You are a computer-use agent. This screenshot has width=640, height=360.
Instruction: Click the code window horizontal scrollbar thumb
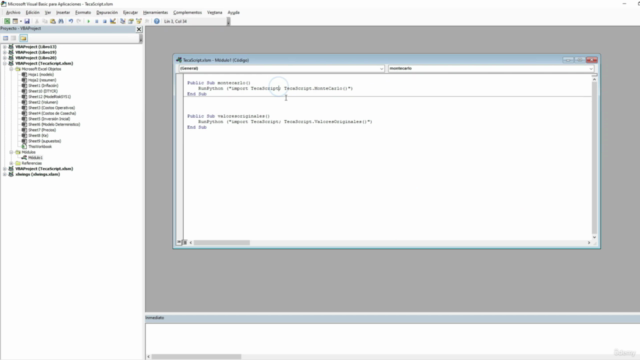tap(222, 242)
